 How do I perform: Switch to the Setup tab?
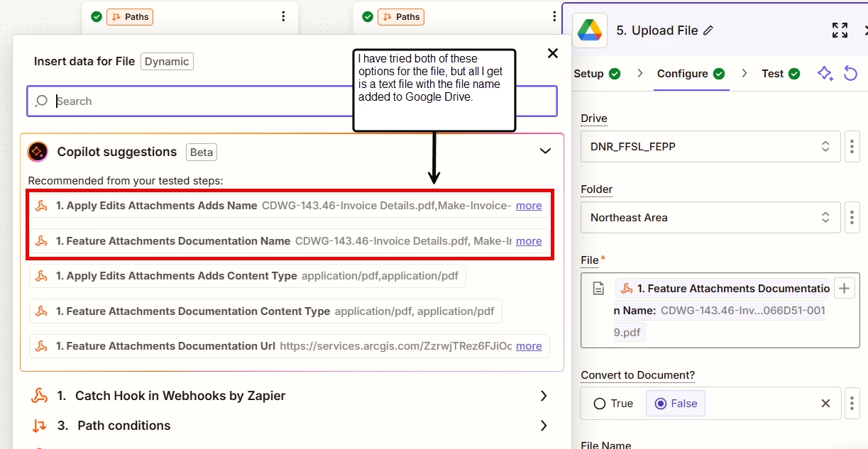[x=597, y=73]
